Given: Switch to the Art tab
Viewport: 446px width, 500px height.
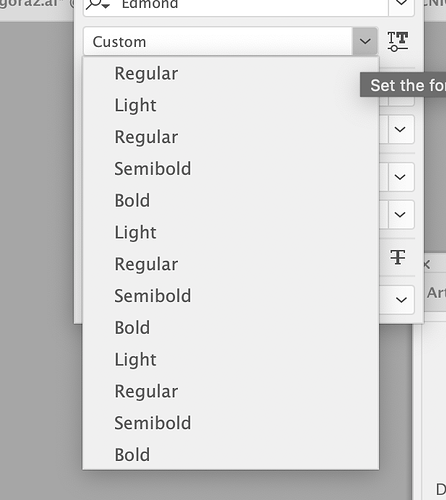Looking at the screenshot, I should coord(437,293).
